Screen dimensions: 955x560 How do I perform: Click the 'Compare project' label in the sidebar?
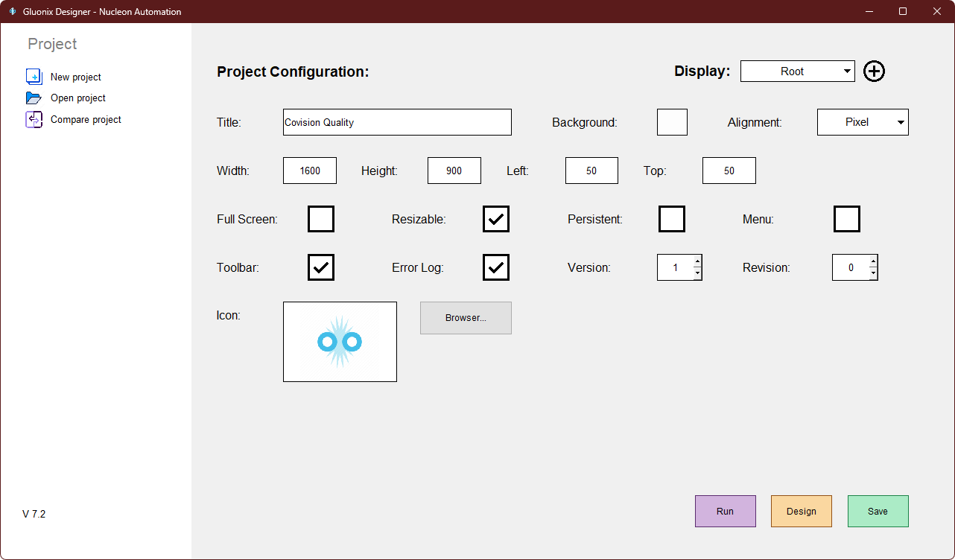(x=86, y=119)
